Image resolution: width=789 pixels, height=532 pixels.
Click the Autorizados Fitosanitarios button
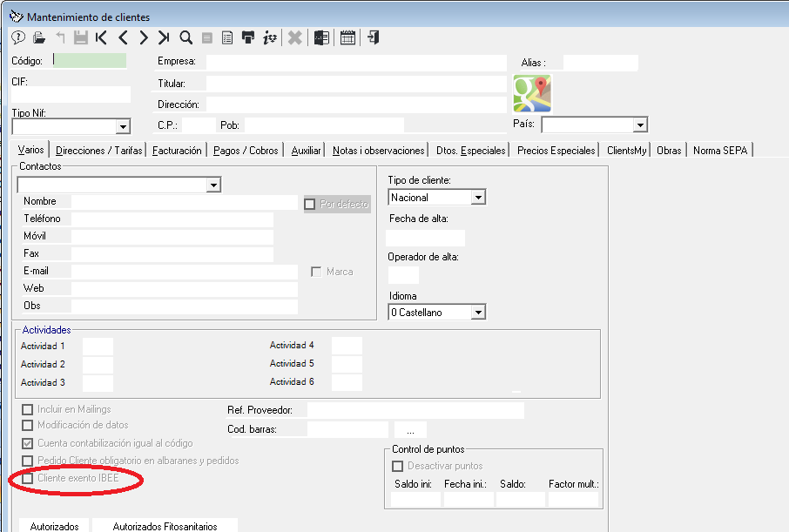[165, 526]
